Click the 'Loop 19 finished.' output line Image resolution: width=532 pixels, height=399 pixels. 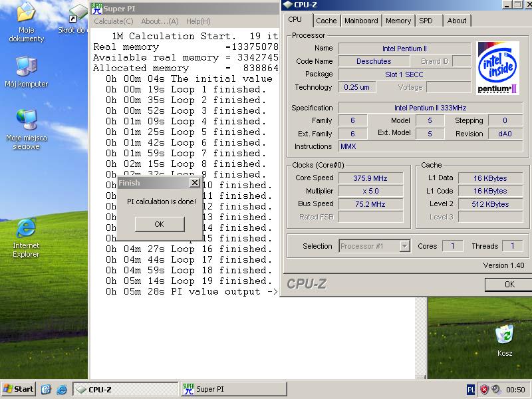click(189, 281)
